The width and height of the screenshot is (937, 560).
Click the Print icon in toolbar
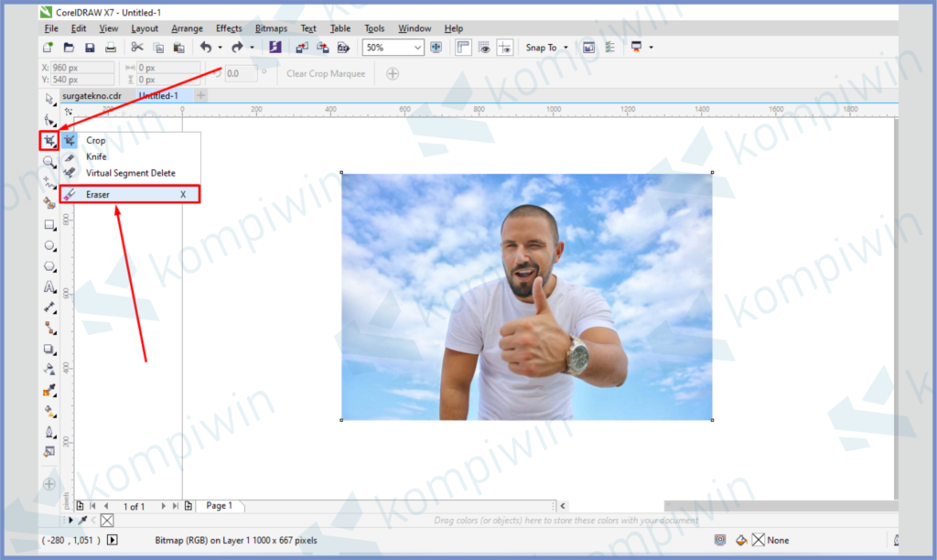(110, 48)
